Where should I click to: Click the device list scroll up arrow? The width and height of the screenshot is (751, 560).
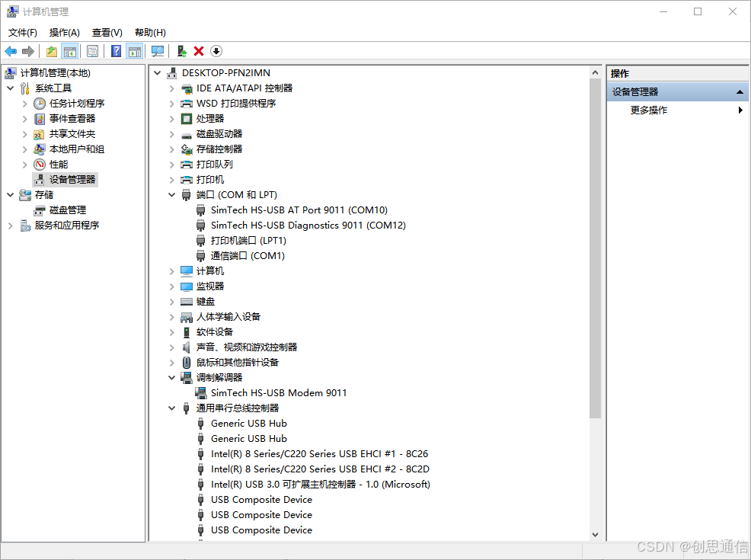[595, 73]
